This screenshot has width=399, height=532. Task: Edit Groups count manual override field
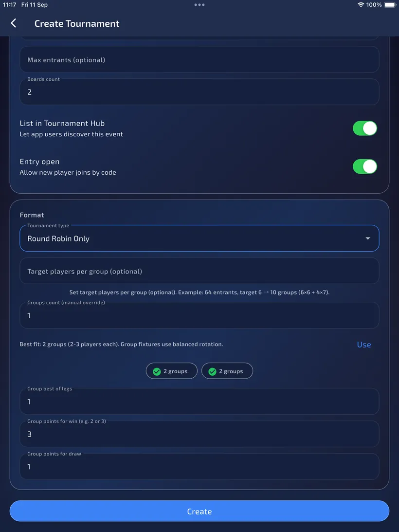click(x=199, y=315)
